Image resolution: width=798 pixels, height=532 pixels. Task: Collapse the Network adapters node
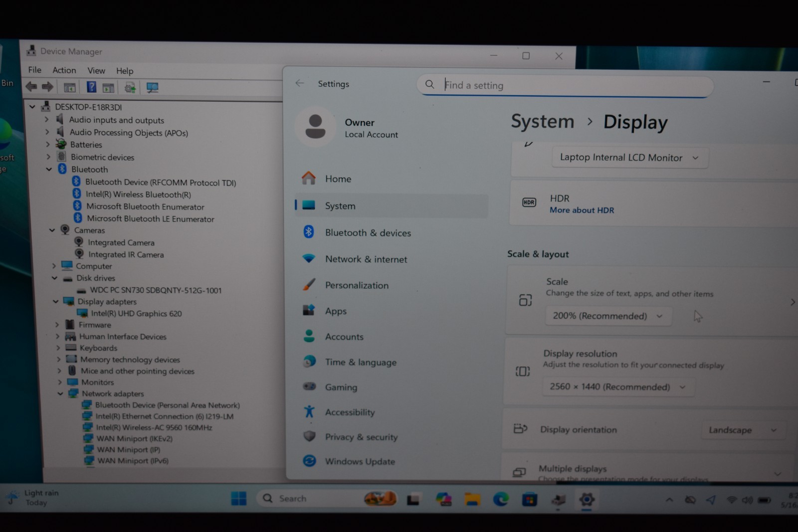pos(60,393)
